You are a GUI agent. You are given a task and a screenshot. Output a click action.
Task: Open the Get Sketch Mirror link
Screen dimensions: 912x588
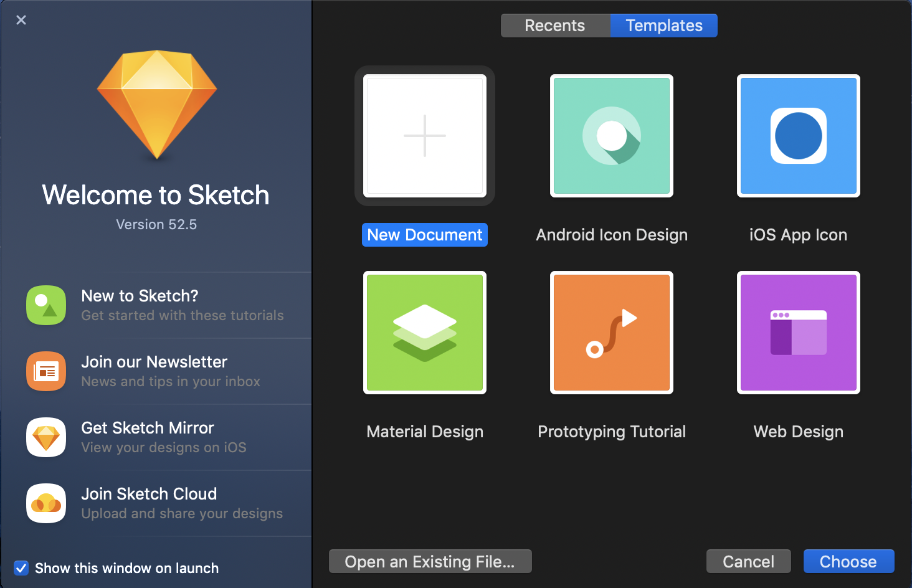(x=148, y=428)
